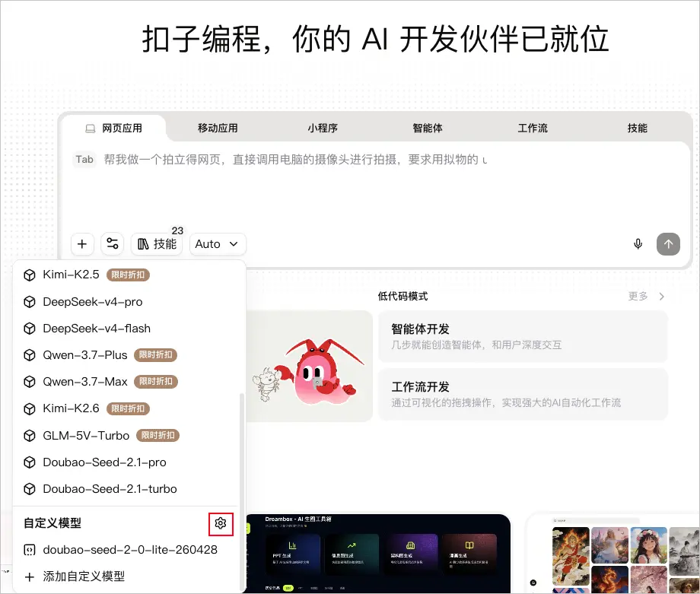Switch to the 技能 tab
700x594 pixels.
[x=637, y=129]
